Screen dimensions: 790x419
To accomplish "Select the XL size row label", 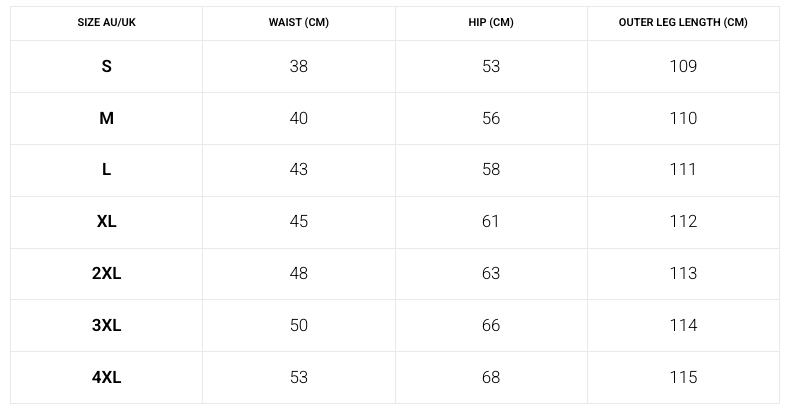I will point(106,222).
